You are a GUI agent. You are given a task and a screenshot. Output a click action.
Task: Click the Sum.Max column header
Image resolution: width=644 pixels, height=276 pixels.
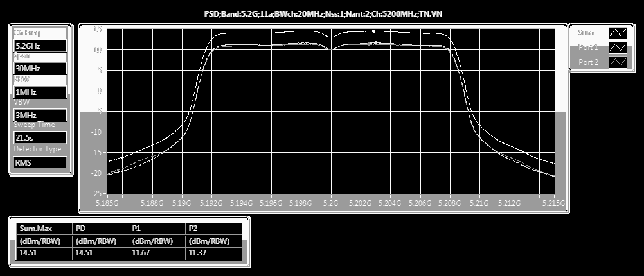pos(44,229)
